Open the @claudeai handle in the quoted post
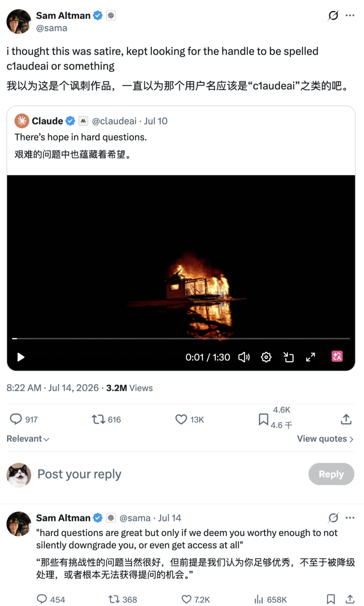The height and width of the screenshot is (606, 364). 114,121
